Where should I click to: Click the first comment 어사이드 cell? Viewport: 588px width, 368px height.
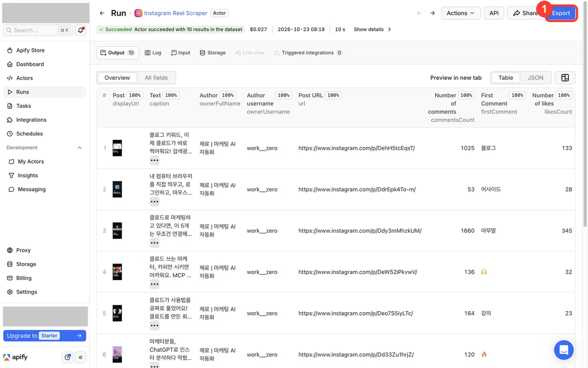[x=491, y=189]
